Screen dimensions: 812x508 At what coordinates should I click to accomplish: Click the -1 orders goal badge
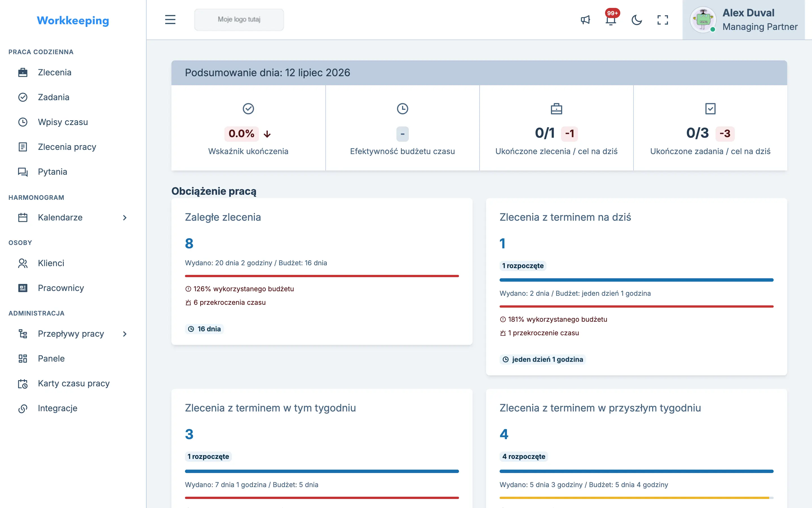coord(570,134)
